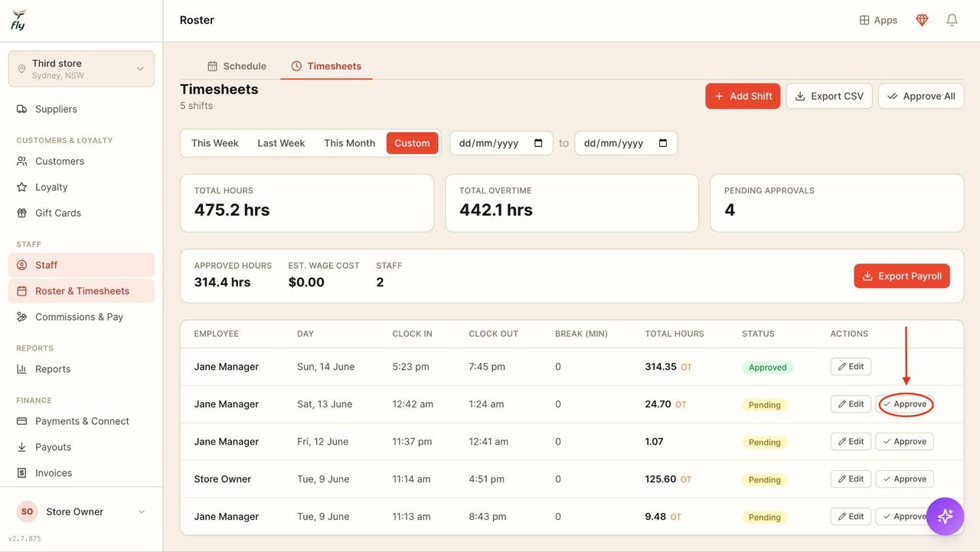Approve the Fri, 12 June shift

click(x=905, y=442)
